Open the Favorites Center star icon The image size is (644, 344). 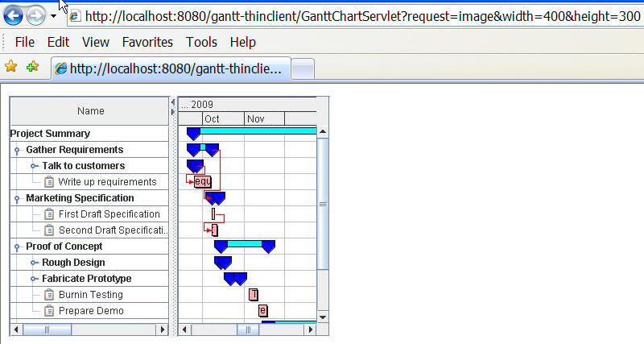pos(11,67)
